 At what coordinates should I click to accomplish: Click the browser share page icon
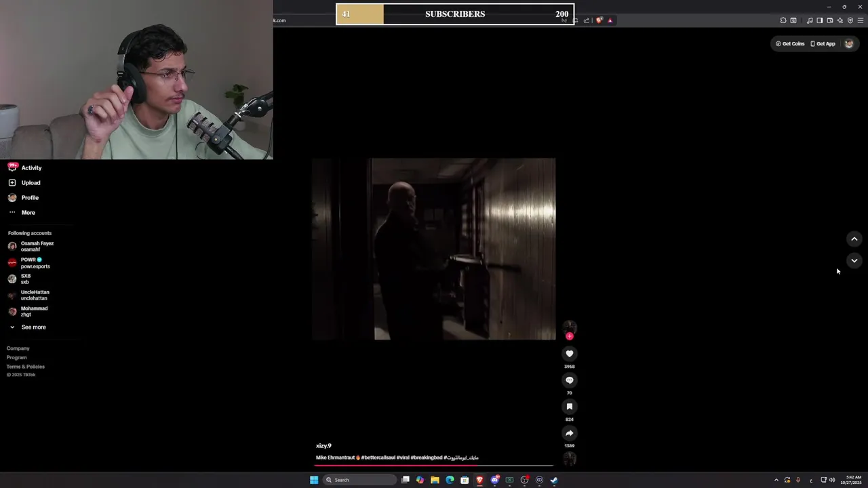pyautogui.click(x=587, y=20)
